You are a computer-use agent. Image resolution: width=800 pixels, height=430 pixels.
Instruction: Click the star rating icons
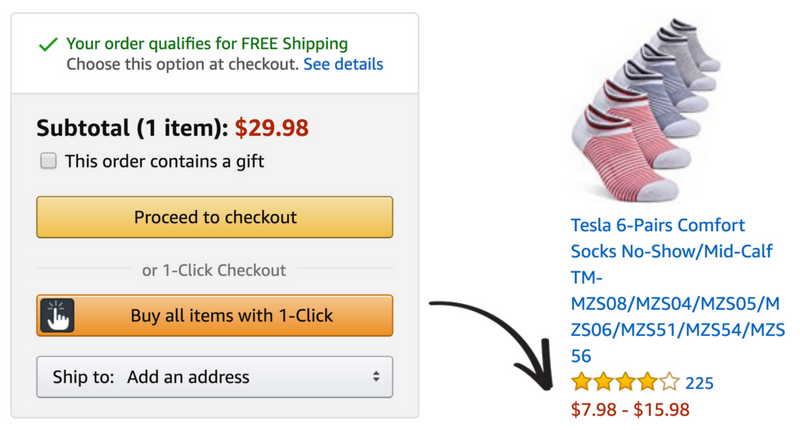[x=625, y=382]
